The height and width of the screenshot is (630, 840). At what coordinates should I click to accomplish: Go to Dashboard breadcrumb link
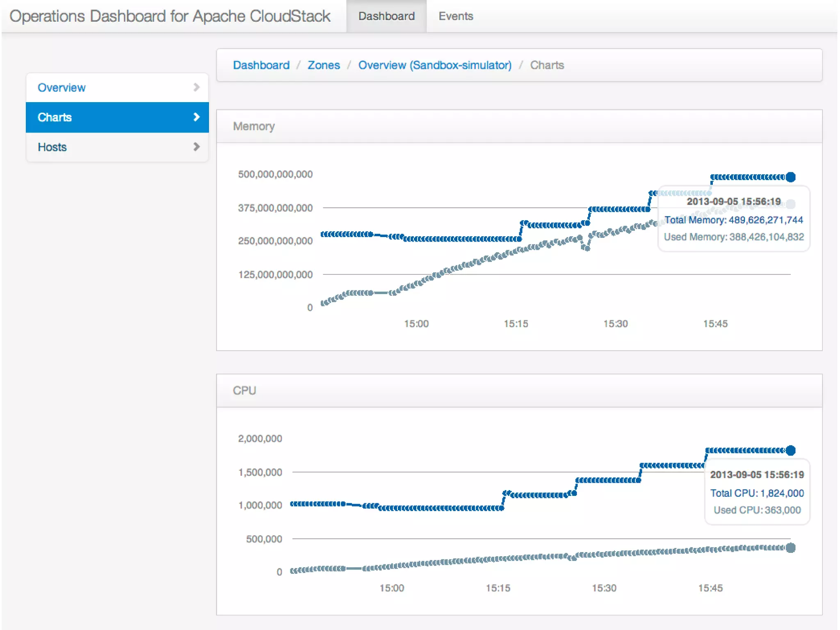pyautogui.click(x=261, y=65)
